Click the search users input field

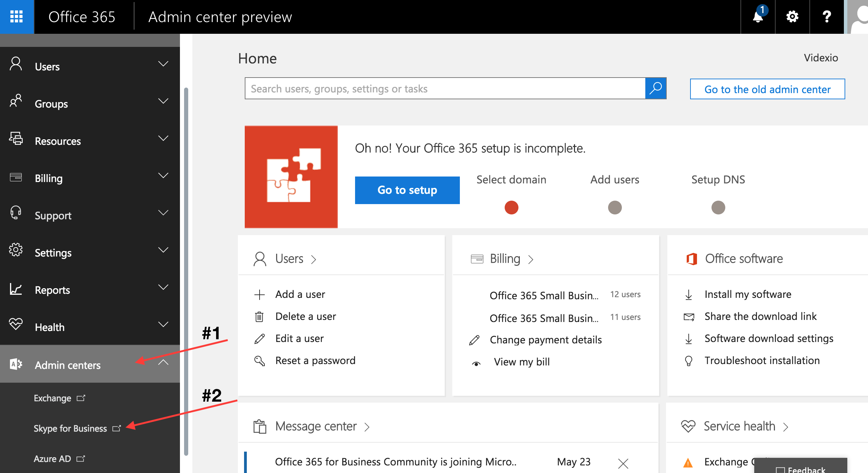click(445, 89)
